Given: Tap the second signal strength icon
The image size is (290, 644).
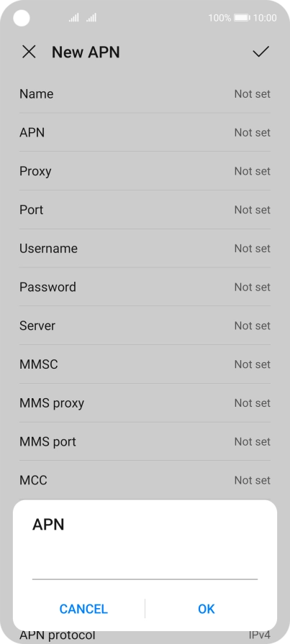Looking at the screenshot, I should point(91,18).
